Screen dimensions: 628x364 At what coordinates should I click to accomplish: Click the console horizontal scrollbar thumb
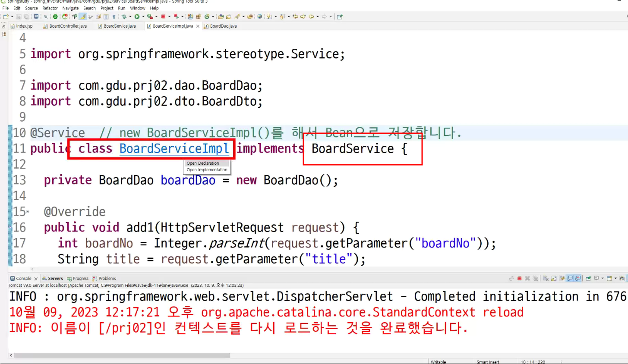pyautogui.click(x=122, y=355)
